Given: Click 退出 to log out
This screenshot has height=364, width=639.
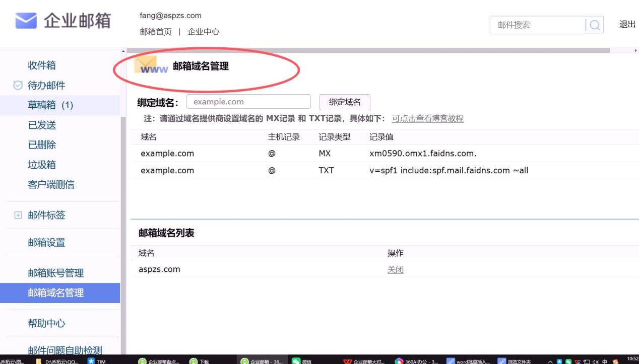Looking at the screenshot, I should pos(627,25).
